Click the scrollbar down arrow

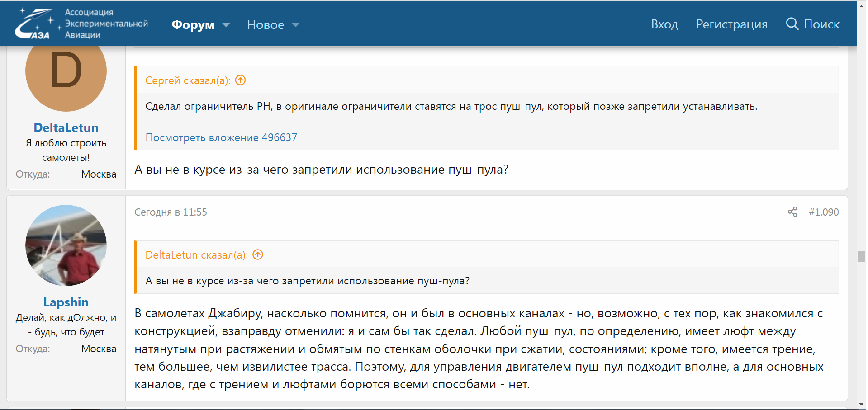click(x=861, y=404)
